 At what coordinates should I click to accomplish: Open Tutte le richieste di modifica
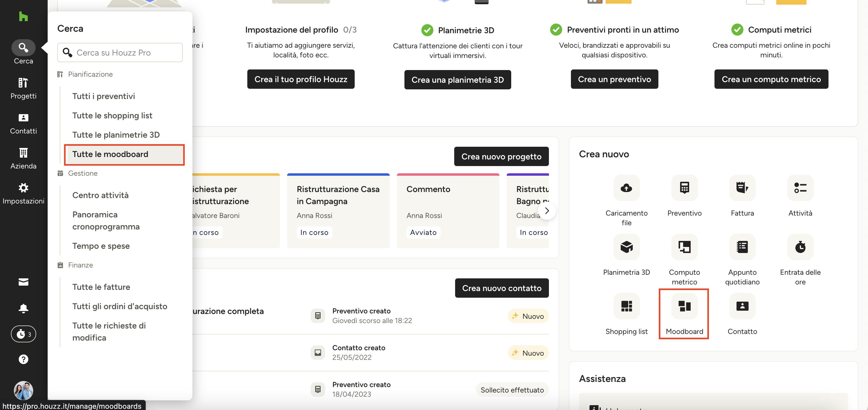tap(109, 332)
